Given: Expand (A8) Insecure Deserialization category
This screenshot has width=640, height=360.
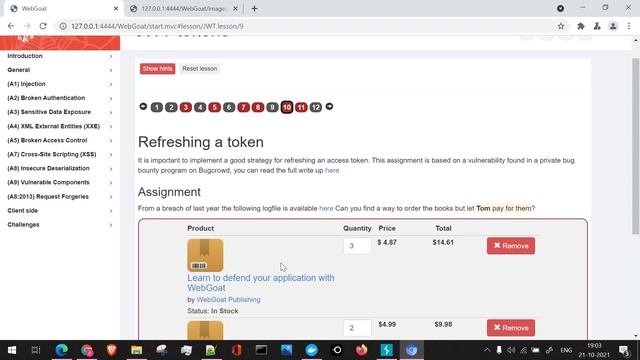Looking at the screenshot, I should click(60, 169).
